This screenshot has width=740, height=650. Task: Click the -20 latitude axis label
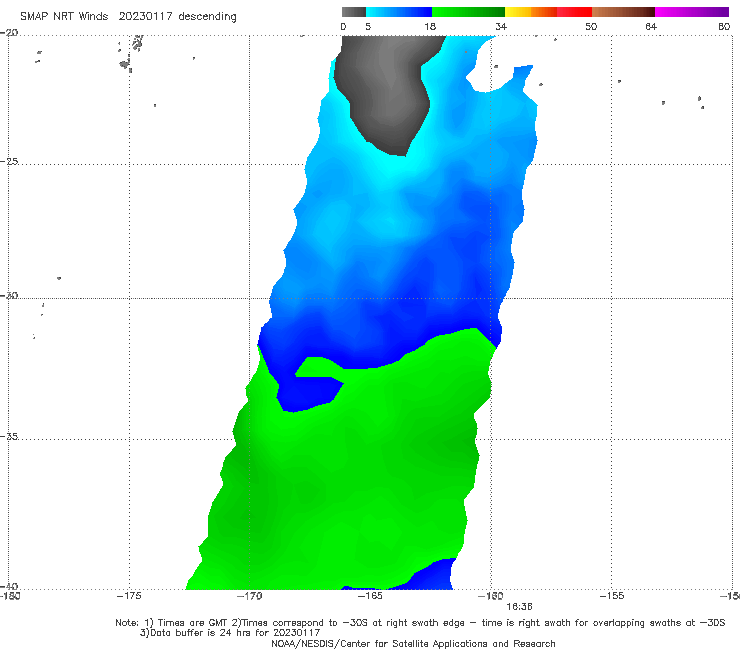tap(9, 32)
